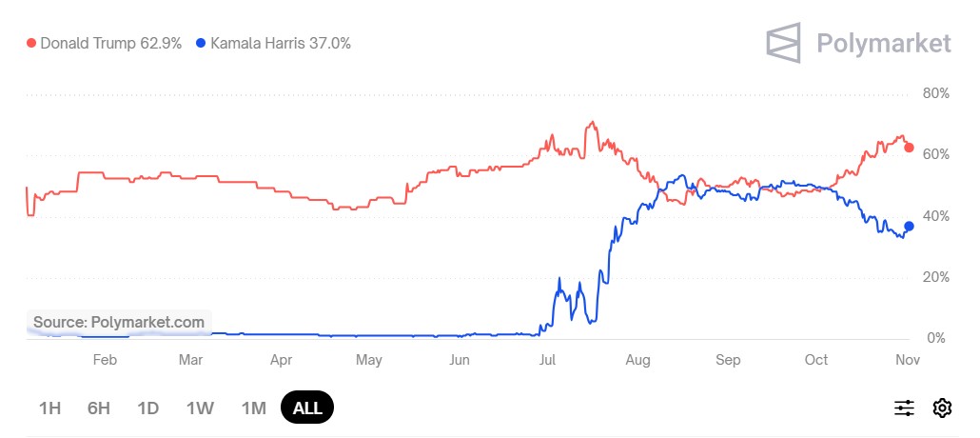Click the Polymarket wordmark text
This screenshot has height=438, width=980.
pyautogui.click(x=884, y=43)
